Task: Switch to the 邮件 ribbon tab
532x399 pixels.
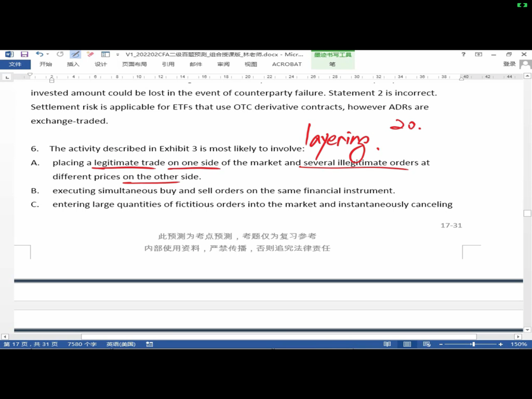Action: [196, 64]
